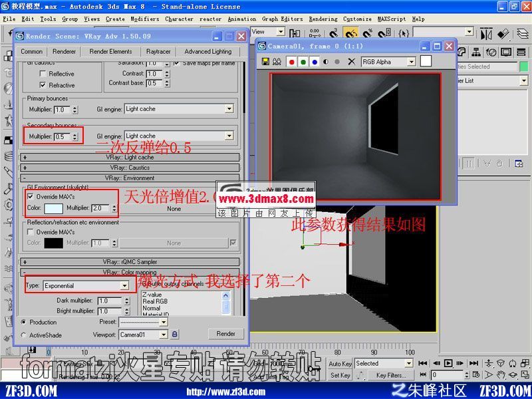Toggle the blue channel in Camera01 window
532x399 pixels.
315,62
